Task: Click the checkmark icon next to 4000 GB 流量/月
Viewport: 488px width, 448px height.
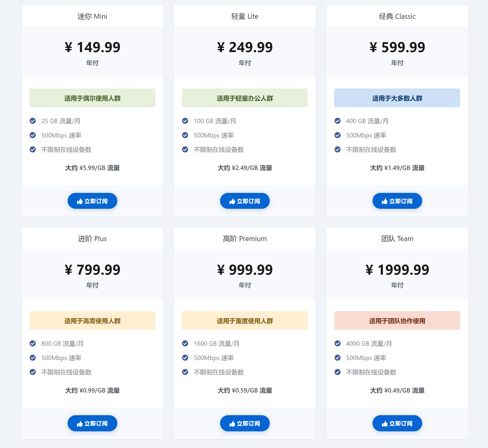Action: pos(337,343)
